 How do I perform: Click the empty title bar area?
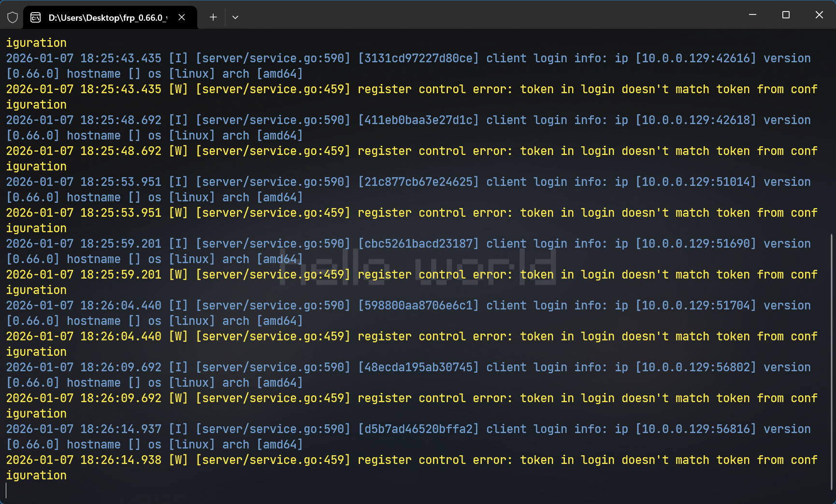point(483,15)
